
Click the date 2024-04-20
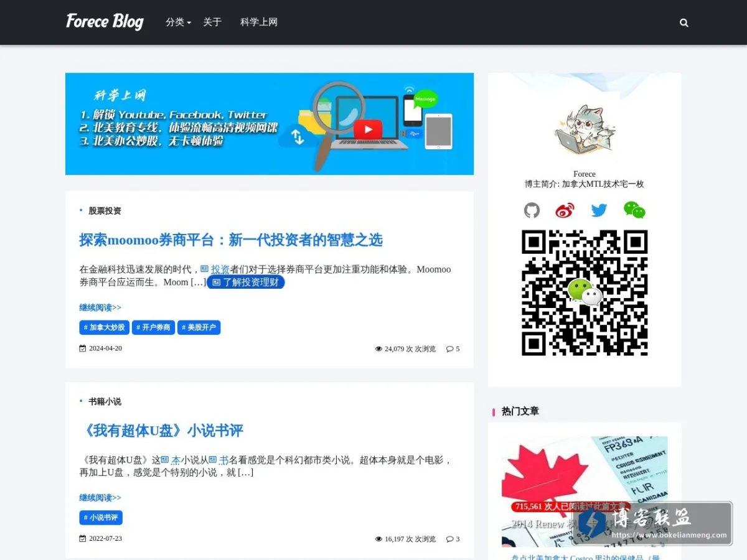(x=105, y=348)
